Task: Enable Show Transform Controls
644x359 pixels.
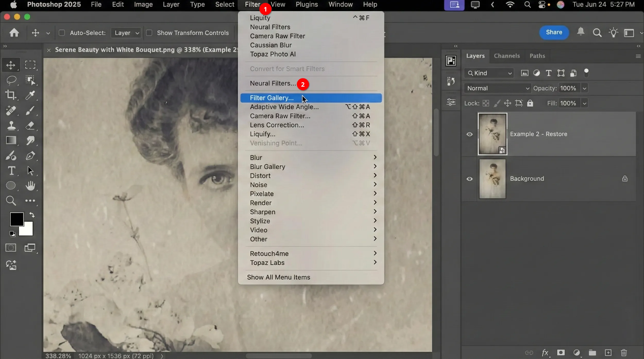Action: tap(149, 33)
